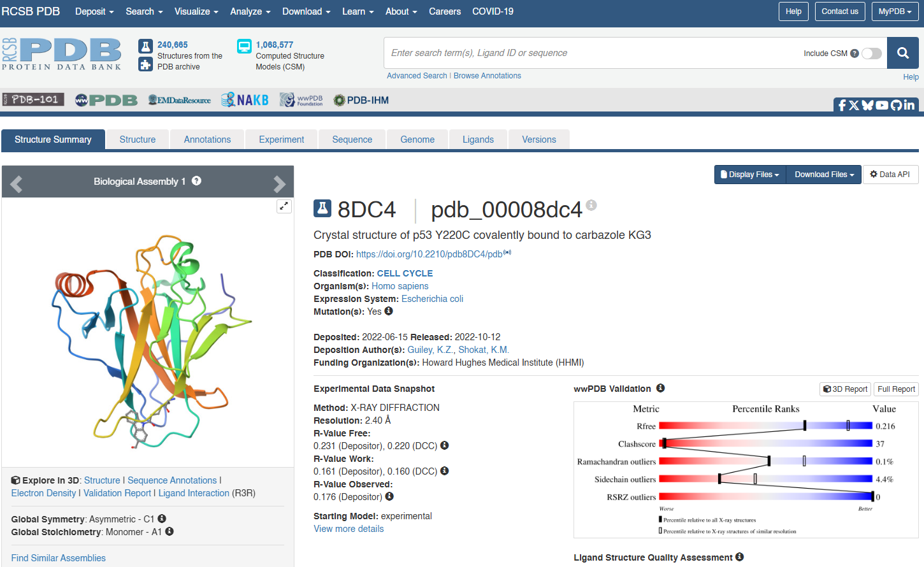Open the wwPDB logo link
The width and height of the screenshot is (924, 567).
coord(106,100)
